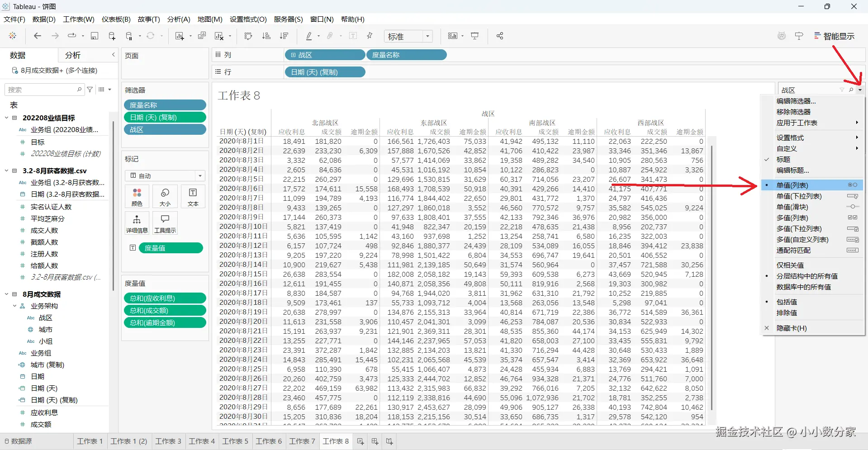Viewport: 868px width, 450px height.
Task: Sort descending using the toolbar icon
Action: tap(284, 36)
